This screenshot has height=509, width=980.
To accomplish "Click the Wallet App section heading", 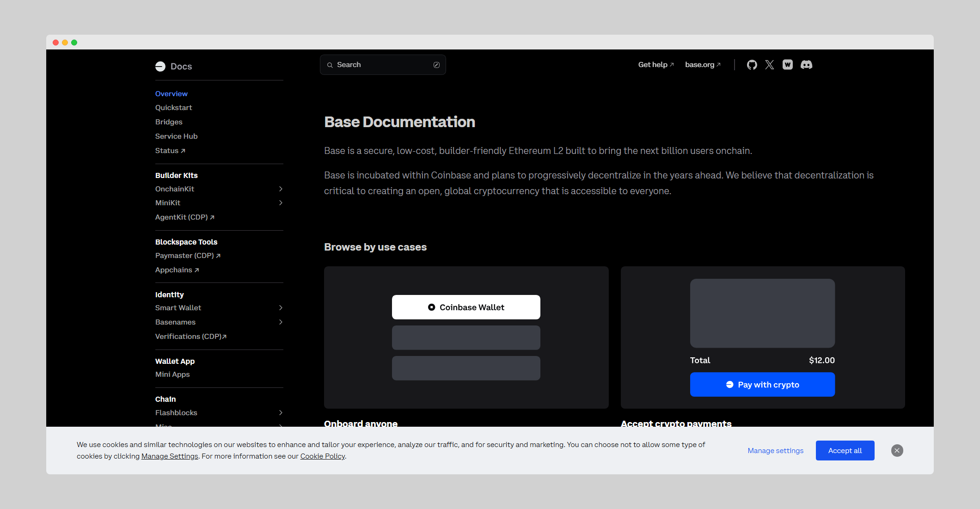I will pyautogui.click(x=175, y=362).
